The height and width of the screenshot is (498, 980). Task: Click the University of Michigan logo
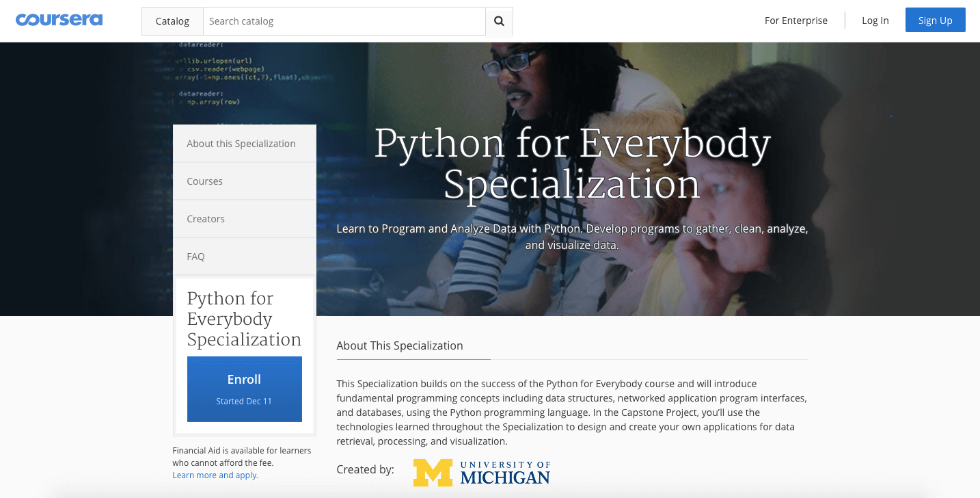coord(482,472)
